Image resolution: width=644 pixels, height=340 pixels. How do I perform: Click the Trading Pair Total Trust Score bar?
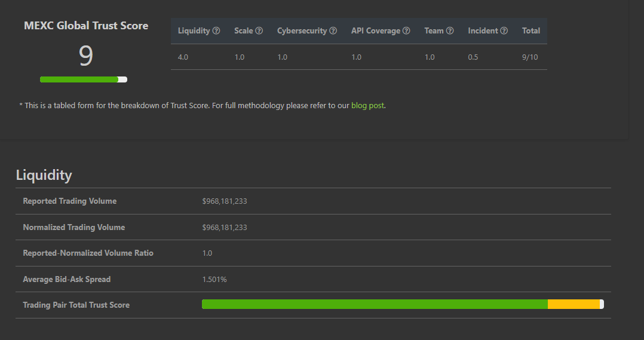[403, 304]
